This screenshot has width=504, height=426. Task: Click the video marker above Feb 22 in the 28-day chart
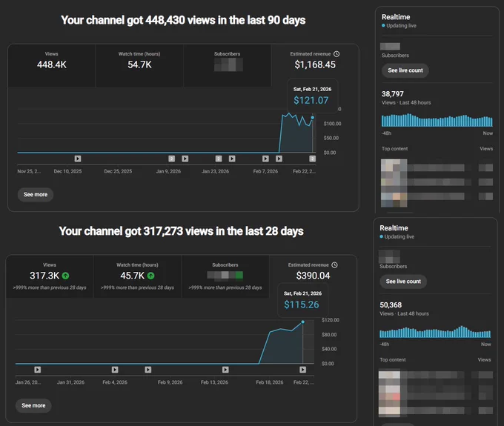(x=303, y=370)
